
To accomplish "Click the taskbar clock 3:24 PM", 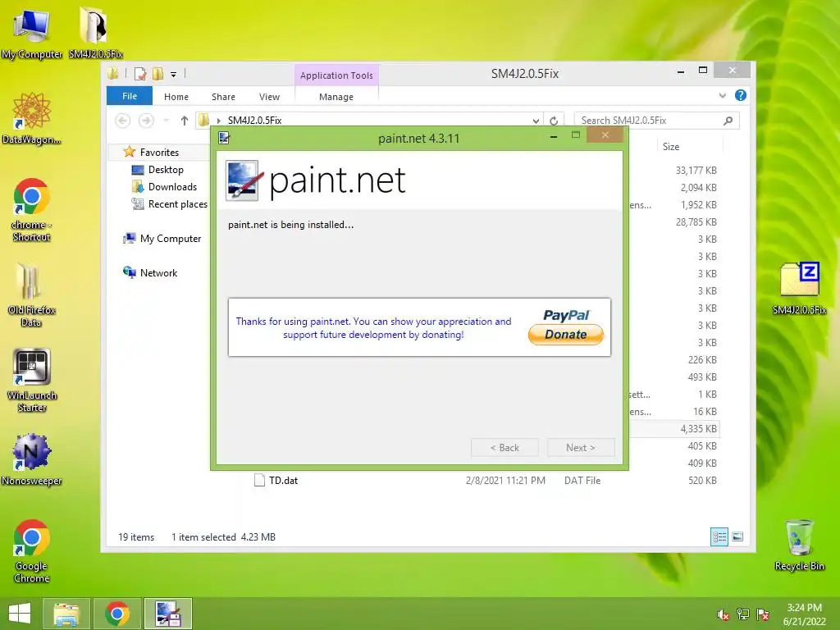I will coord(804,608).
